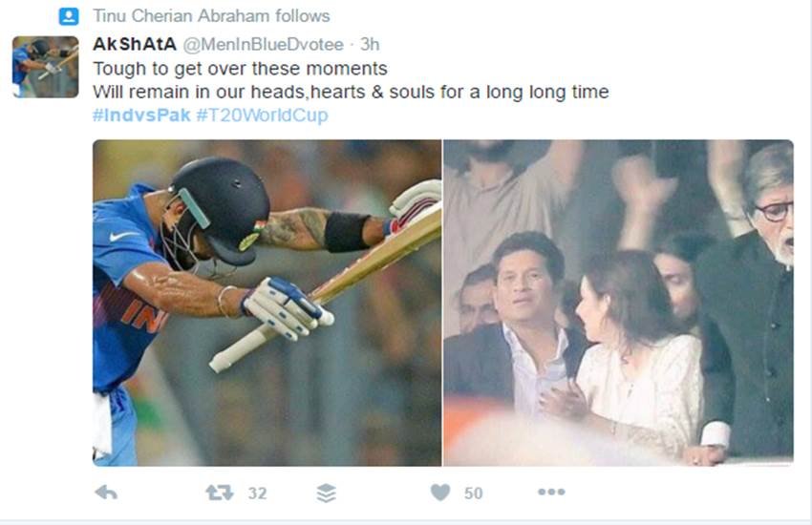
Task: Click the blue follower person icon
Action: click(x=69, y=16)
